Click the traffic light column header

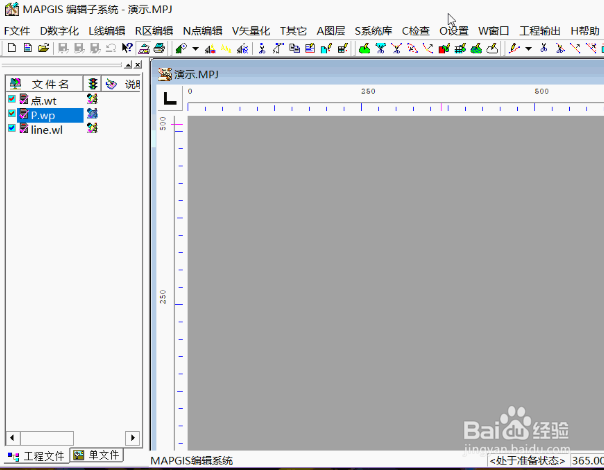92,84
